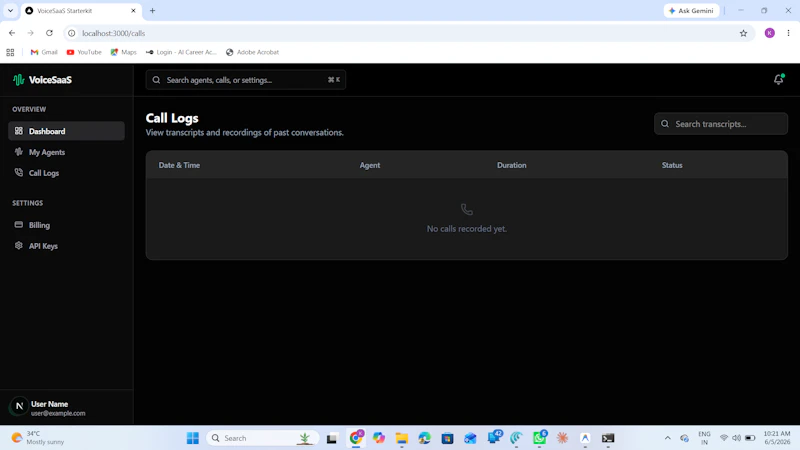Reload the page
This screenshot has height=450, width=800.
(49, 33)
